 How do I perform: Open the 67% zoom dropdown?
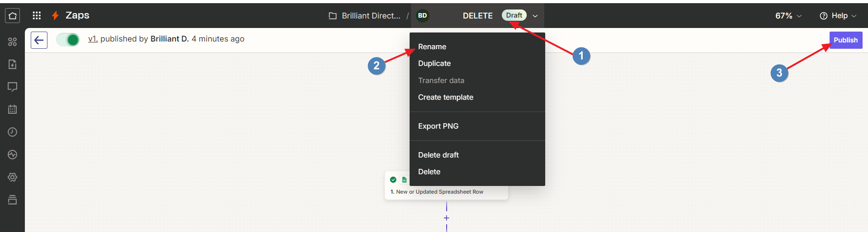pyautogui.click(x=788, y=16)
